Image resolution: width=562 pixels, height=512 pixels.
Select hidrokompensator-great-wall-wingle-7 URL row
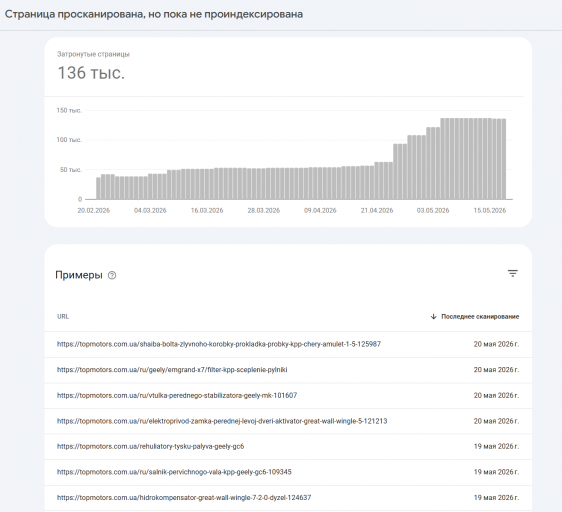coord(288,498)
